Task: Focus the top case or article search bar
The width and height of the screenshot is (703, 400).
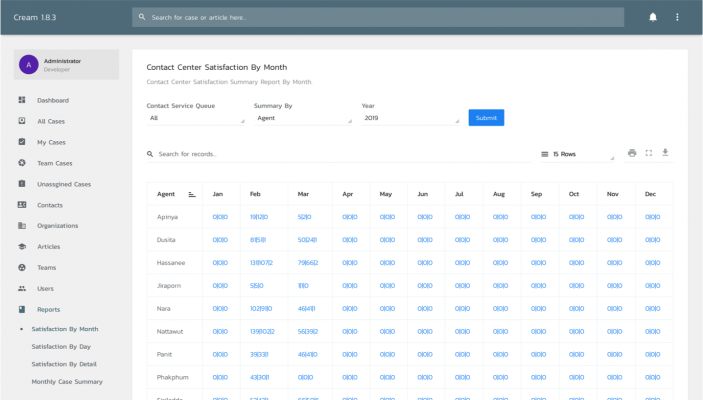Action: 378,17
